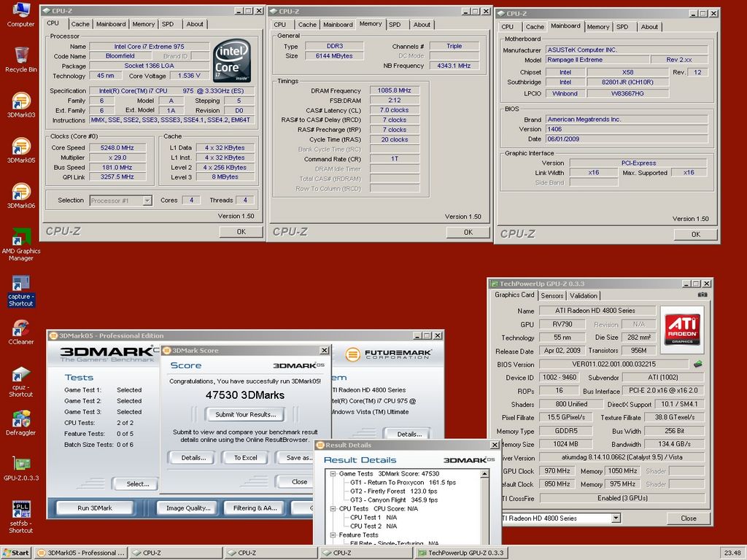Select the Recycle Bin icon
Viewport: 747px width, 560px height.
[x=21, y=60]
